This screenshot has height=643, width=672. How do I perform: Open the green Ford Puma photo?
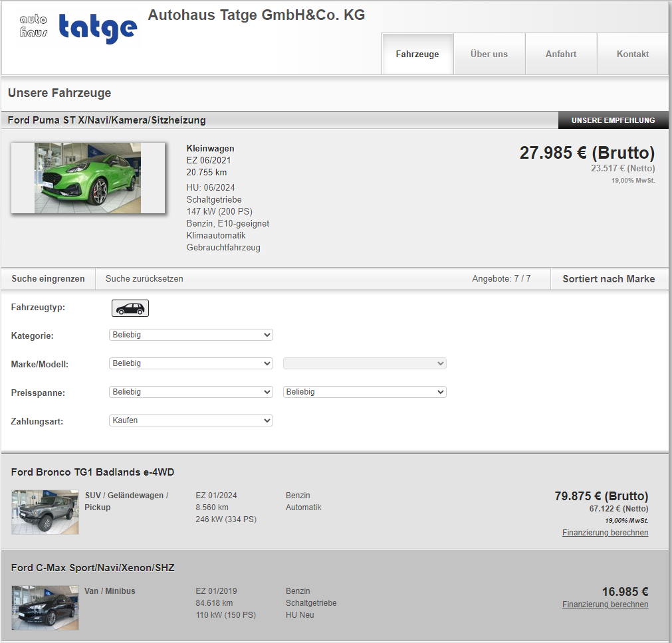coord(88,178)
